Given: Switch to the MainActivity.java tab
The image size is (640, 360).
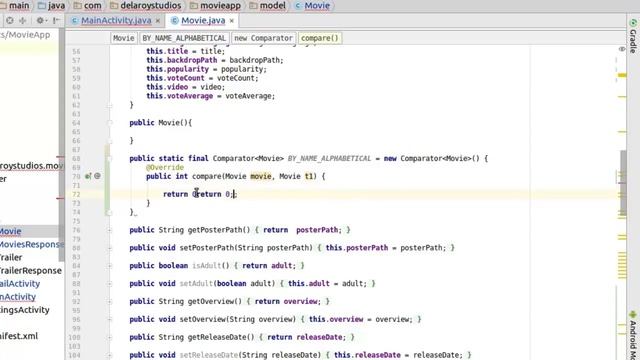Looking at the screenshot, I should (x=116, y=20).
